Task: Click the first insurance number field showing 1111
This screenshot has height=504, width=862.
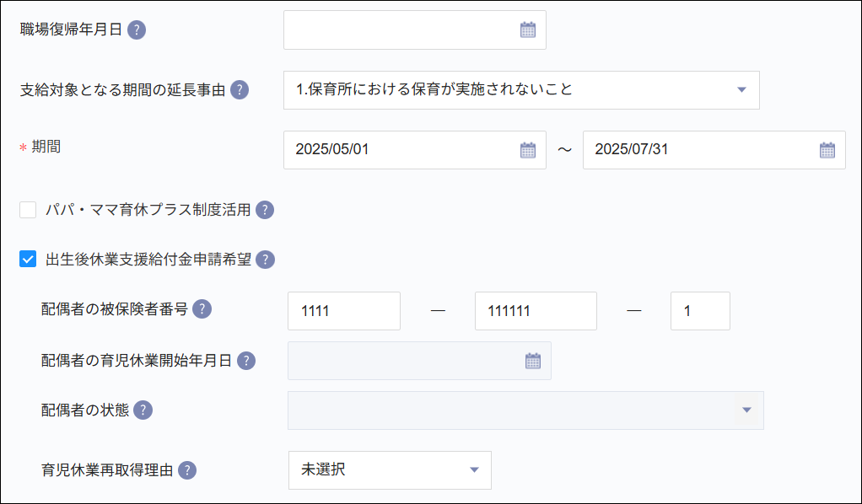Action: [x=344, y=310]
